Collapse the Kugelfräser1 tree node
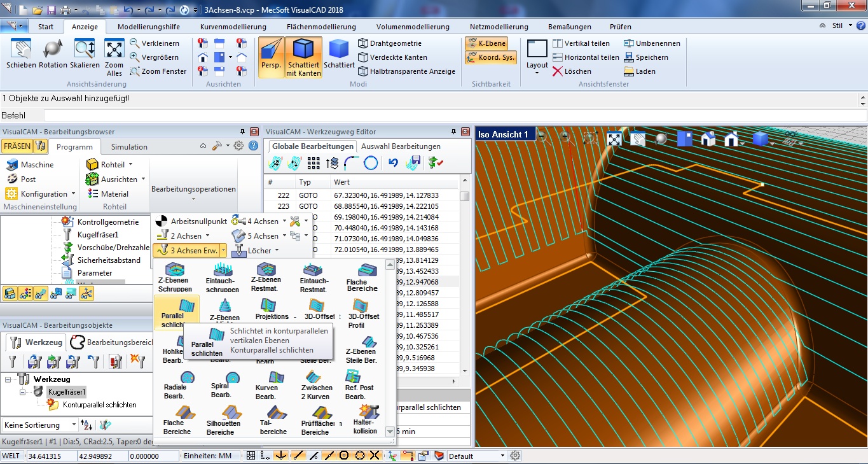The height and width of the screenshot is (464, 868). [24, 392]
